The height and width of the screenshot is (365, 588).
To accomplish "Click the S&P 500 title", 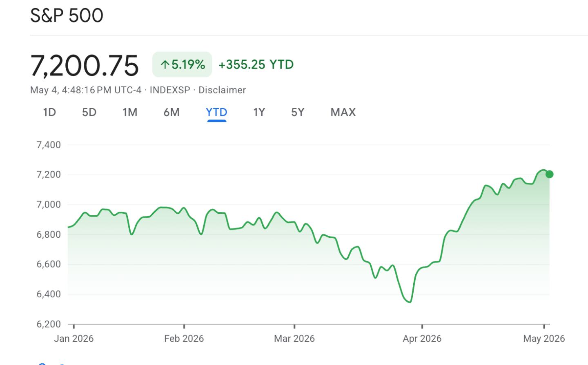I will tap(67, 15).
